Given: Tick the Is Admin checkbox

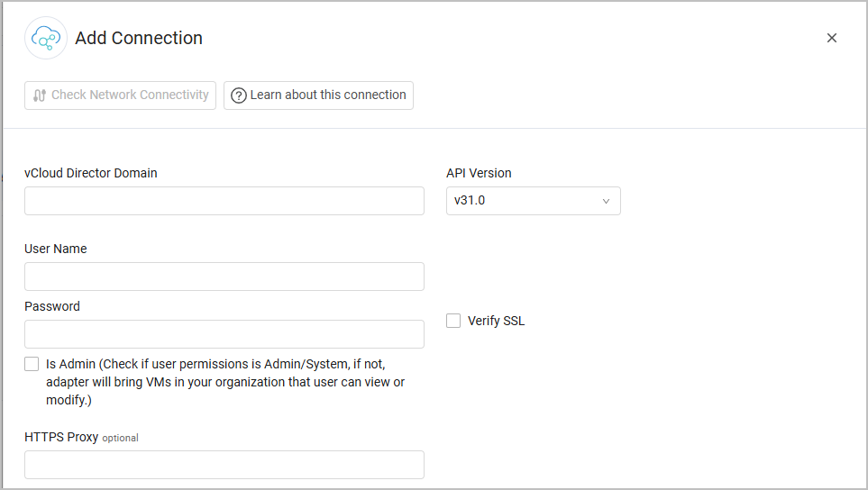Looking at the screenshot, I should 32,364.
